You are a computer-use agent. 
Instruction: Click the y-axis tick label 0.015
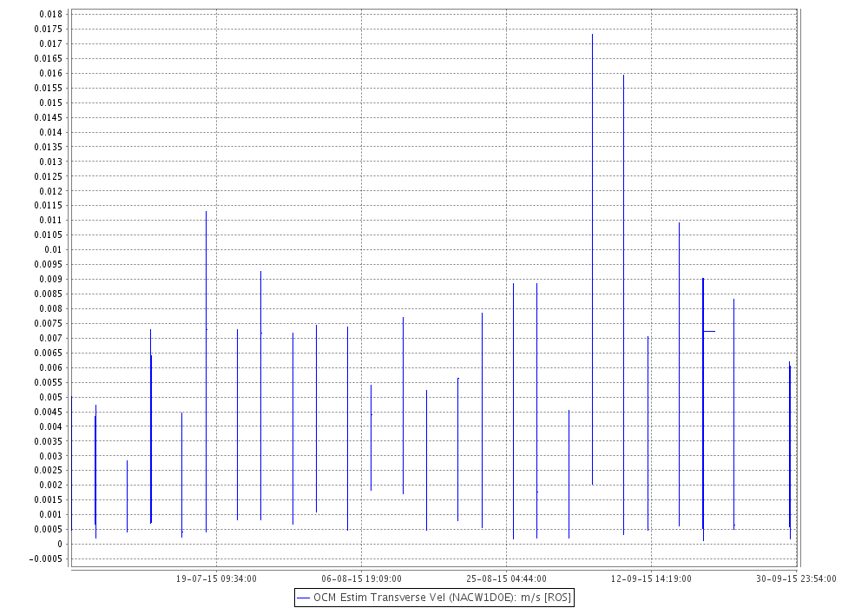tap(51, 102)
